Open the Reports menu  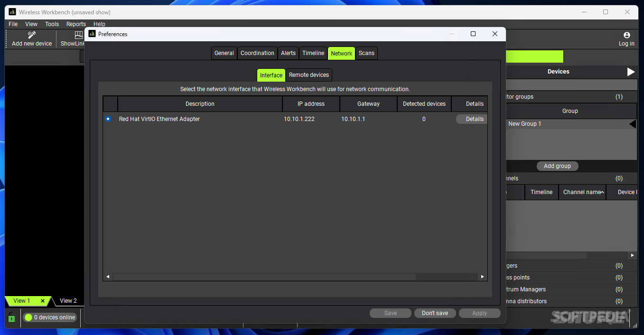pyautogui.click(x=76, y=24)
